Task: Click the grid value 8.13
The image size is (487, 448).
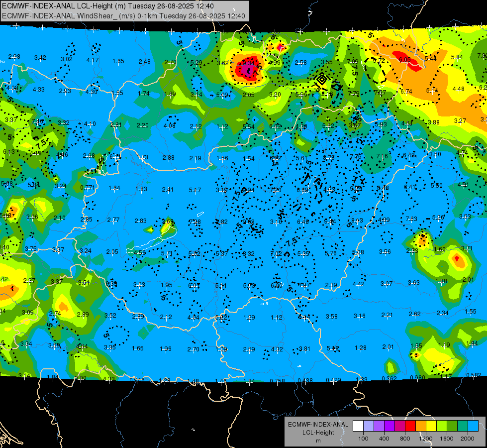Action: [x=357, y=221]
